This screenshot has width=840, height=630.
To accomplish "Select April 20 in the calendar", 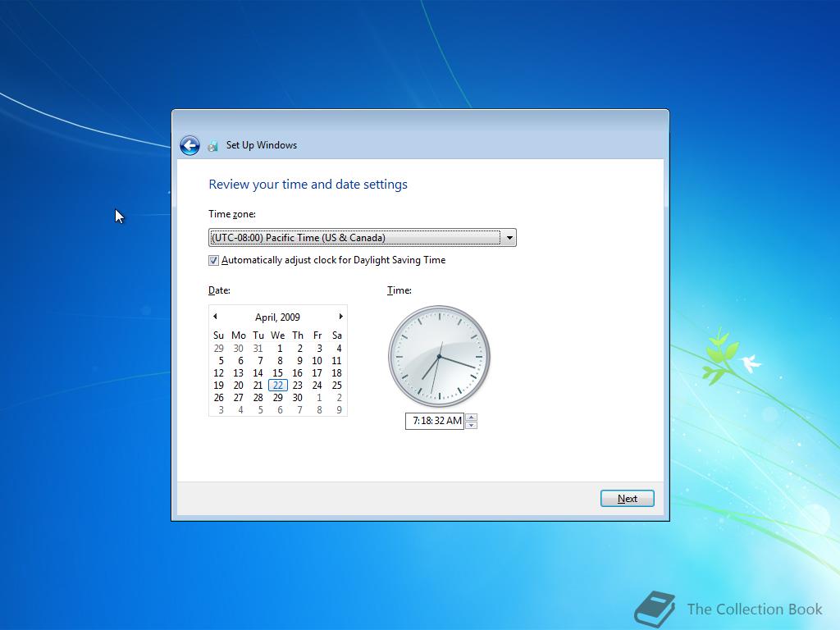I will tap(239, 386).
